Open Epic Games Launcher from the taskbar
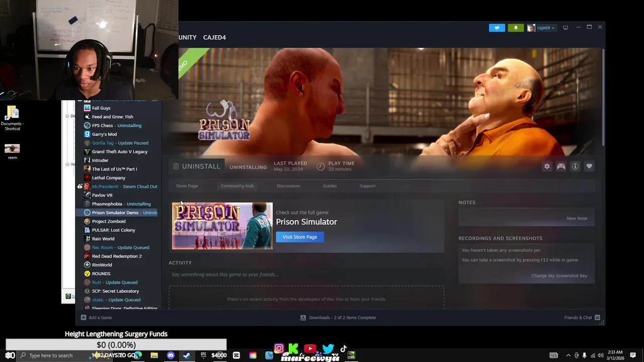The width and height of the screenshot is (644, 362). [x=203, y=355]
